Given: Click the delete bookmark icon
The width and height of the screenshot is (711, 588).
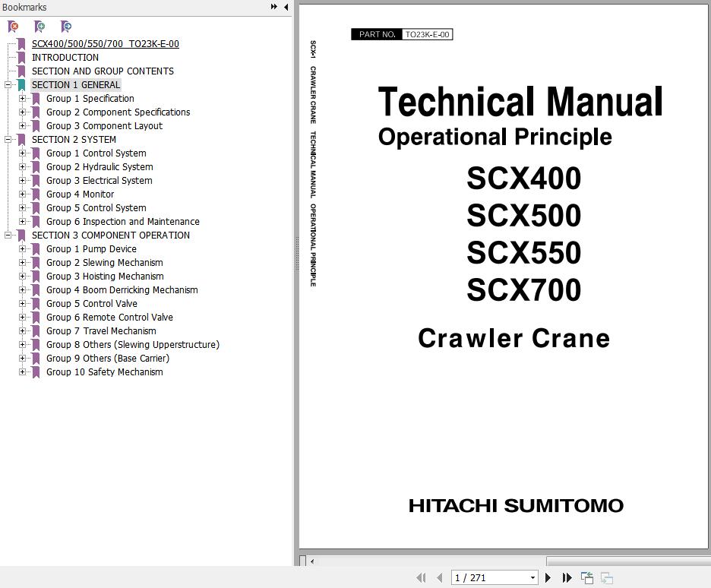Looking at the screenshot, I should (x=13, y=27).
